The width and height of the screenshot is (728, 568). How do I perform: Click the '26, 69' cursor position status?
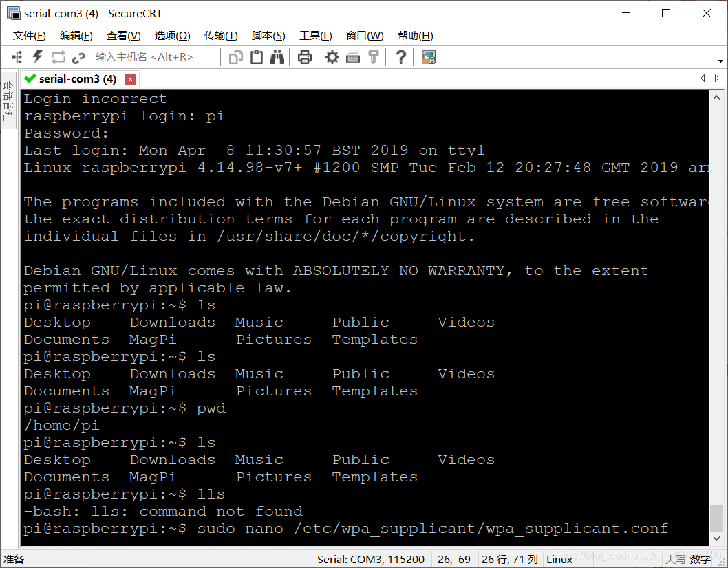click(x=454, y=560)
